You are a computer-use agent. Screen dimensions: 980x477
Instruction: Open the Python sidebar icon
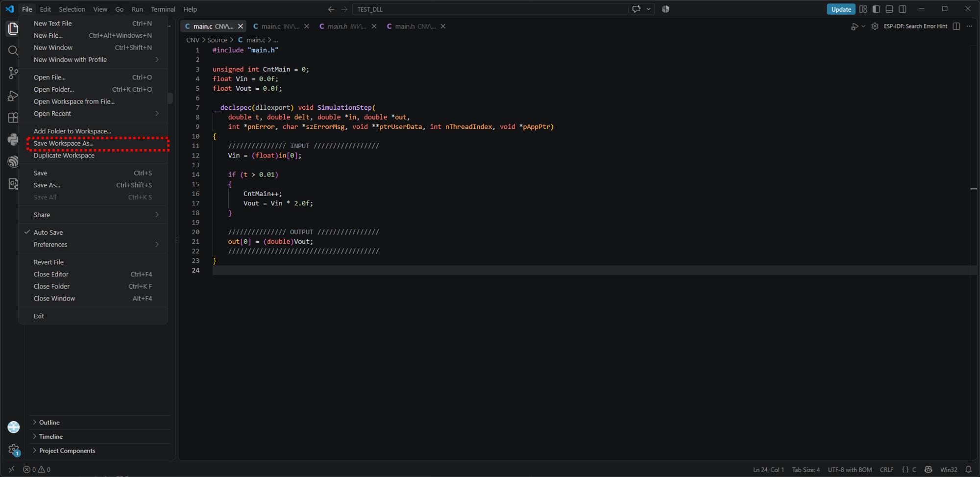(13, 140)
